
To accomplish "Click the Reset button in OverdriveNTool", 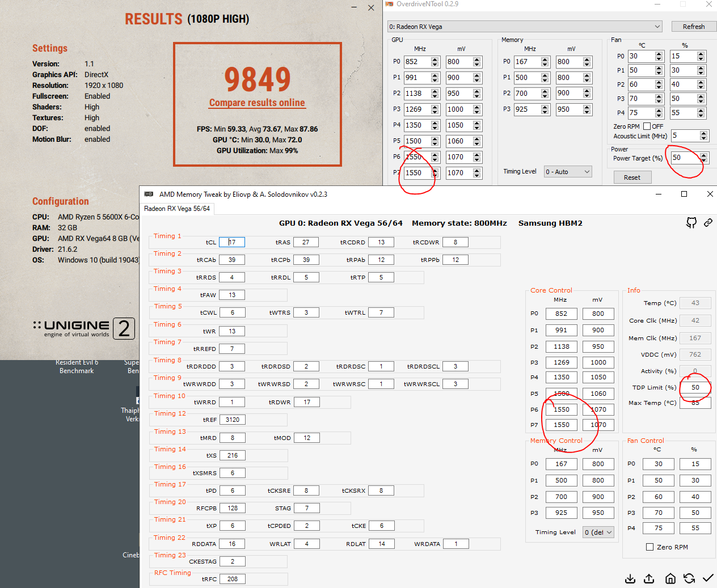I will [632, 177].
